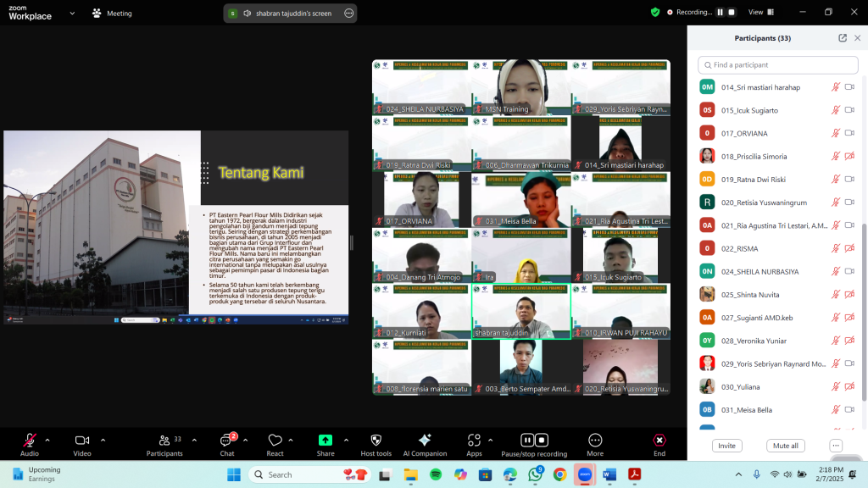868x488 pixels.
Task: Pop out the Participants panel
Action: coord(843,38)
